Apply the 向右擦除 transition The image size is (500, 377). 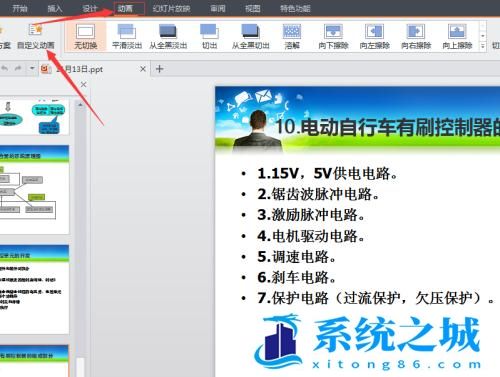(x=416, y=37)
